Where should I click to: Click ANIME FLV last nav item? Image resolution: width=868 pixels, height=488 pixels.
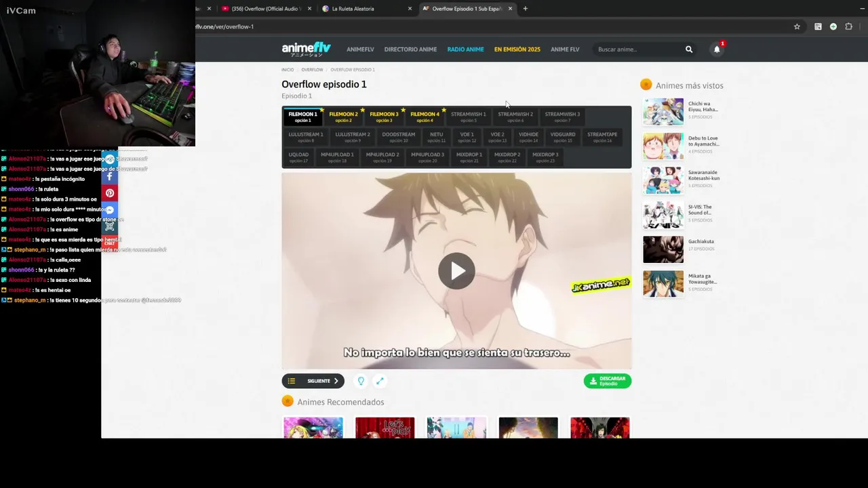(x=565, y=49)
